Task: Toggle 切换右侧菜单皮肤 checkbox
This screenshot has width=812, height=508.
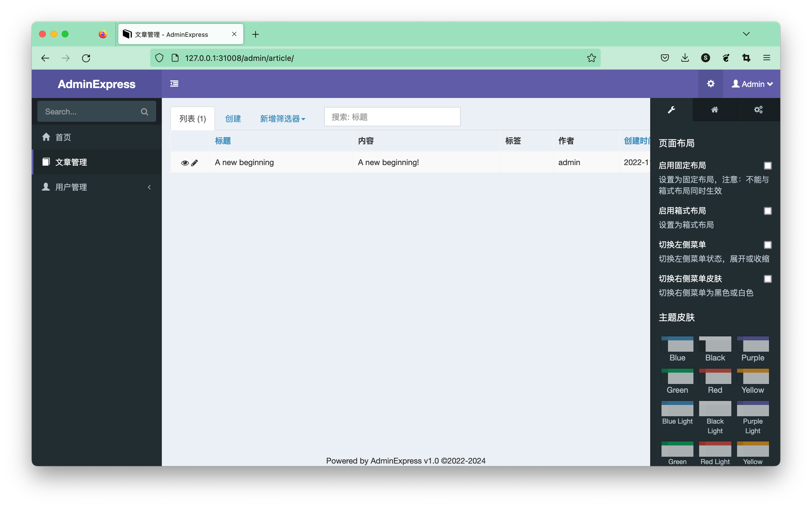Action: click(768, 279)
